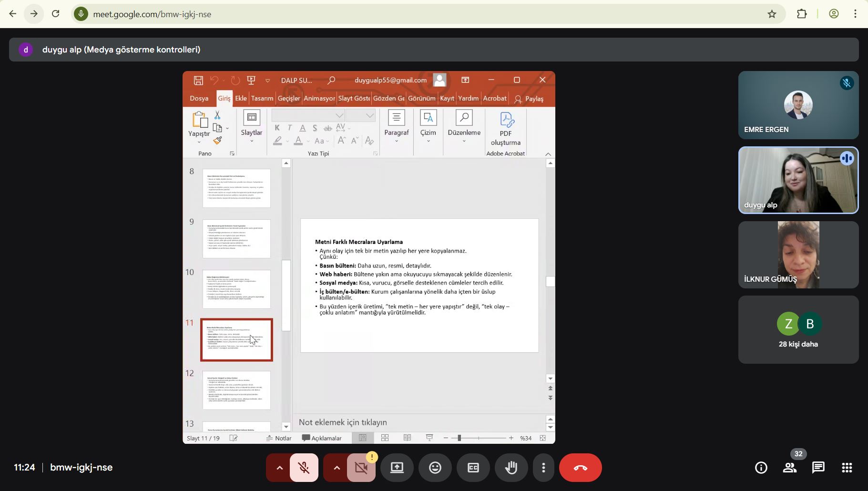Screen dimensions: 868x491
Task: Click the more options three-dot button
Action: pos(543,468)
